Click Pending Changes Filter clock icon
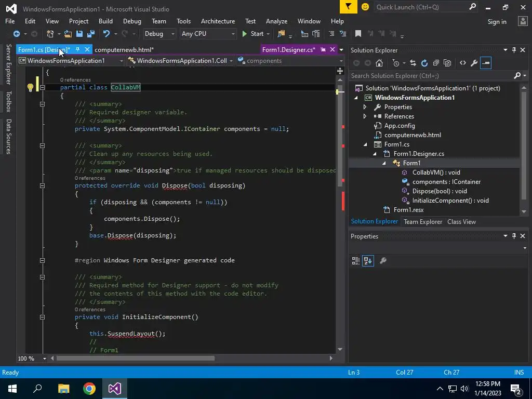The image size is (532, 399). (x=395, y=63)
